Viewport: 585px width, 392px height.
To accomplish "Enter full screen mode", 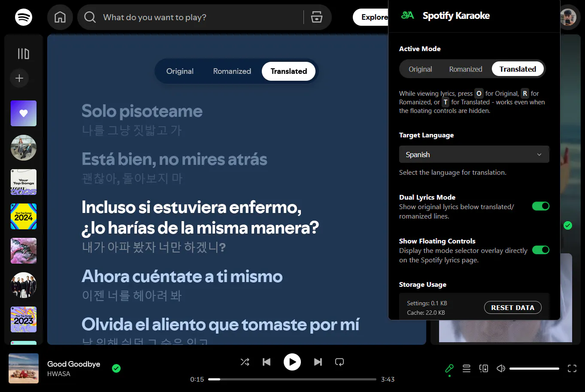I will click(572, 368).
